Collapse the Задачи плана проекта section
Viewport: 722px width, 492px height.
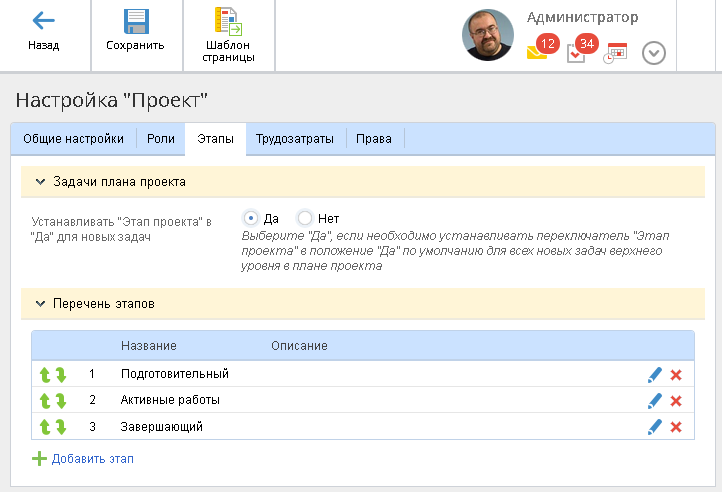click(41, 181)
